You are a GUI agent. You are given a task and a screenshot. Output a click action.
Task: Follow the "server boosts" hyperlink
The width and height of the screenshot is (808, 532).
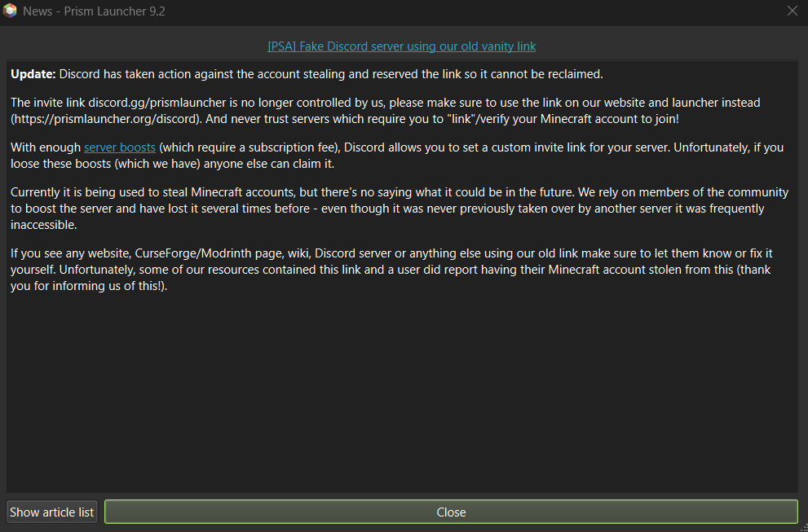[x=120, y=147]
